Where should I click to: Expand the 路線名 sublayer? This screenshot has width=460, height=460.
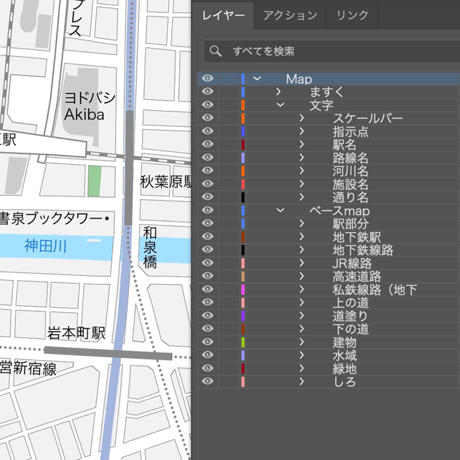[x=302, y=157]
